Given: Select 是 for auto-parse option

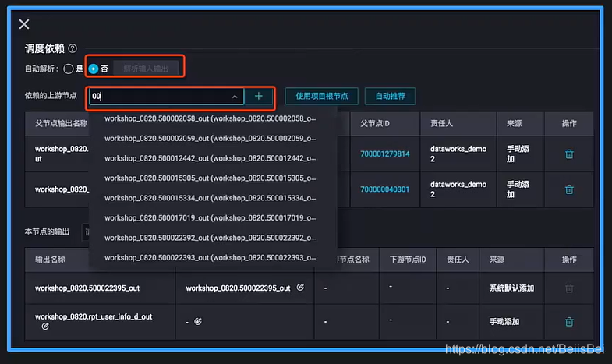Looking at the screenshot, I should pos(69,69).
